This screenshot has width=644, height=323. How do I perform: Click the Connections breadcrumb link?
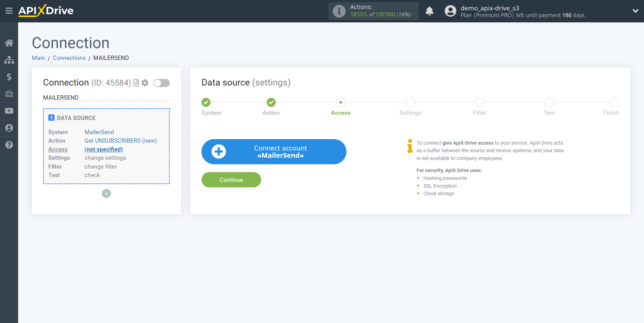(x=69, y=58)
